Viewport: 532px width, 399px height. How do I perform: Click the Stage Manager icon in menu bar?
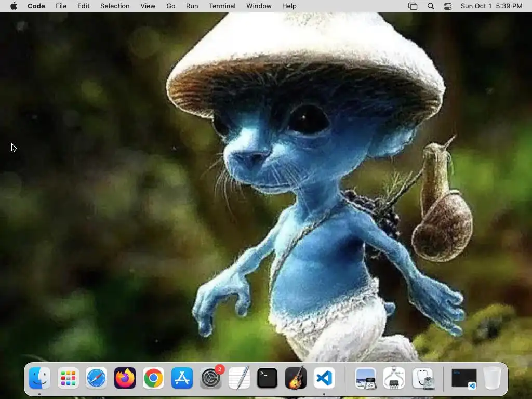[413, 6]
